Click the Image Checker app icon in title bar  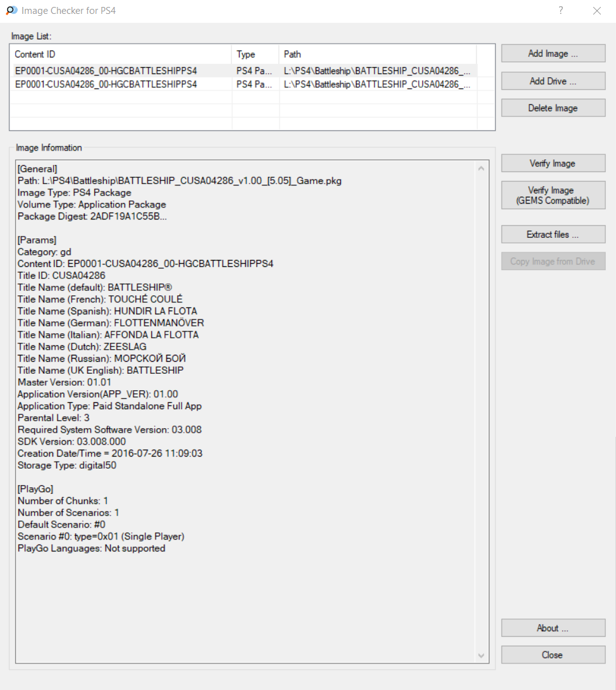(x=11, y=11)
